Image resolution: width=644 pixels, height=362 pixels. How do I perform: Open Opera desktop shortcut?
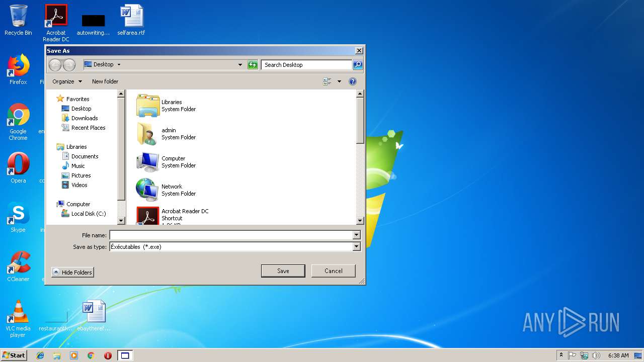(x=18, y=168)
